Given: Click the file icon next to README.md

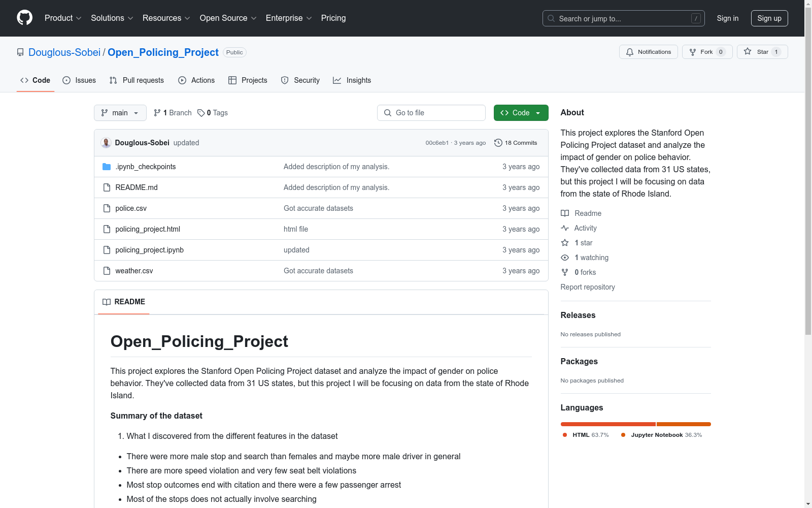Looking at the screenshot, I should point(107,187).
